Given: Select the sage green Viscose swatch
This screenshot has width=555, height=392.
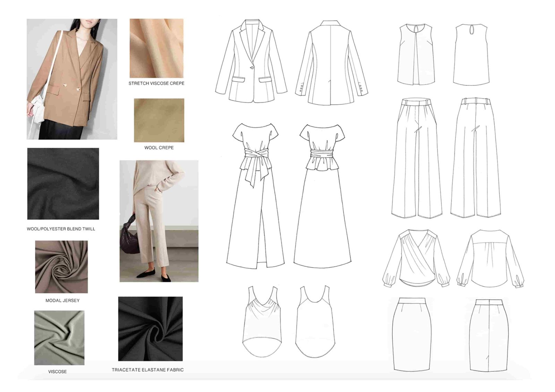Looking at the screenshot, I should pos(59,338).
